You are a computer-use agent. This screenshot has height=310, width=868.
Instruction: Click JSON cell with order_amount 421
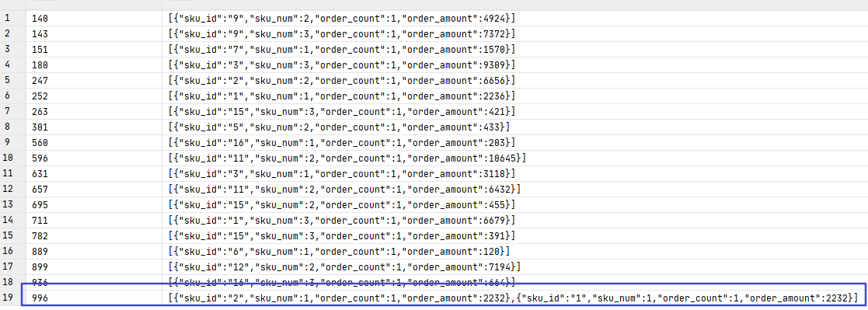514,111
